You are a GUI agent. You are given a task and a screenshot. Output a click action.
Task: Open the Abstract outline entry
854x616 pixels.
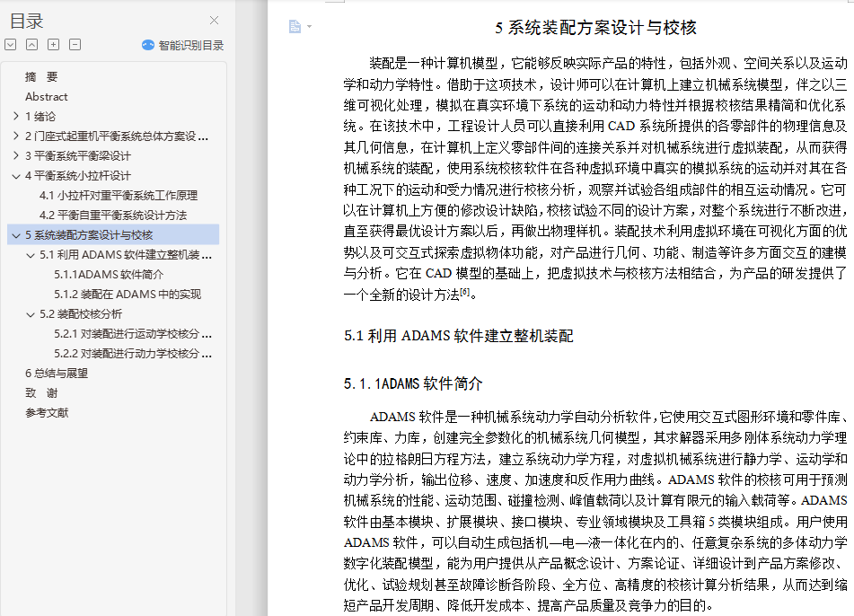point(47,96)
